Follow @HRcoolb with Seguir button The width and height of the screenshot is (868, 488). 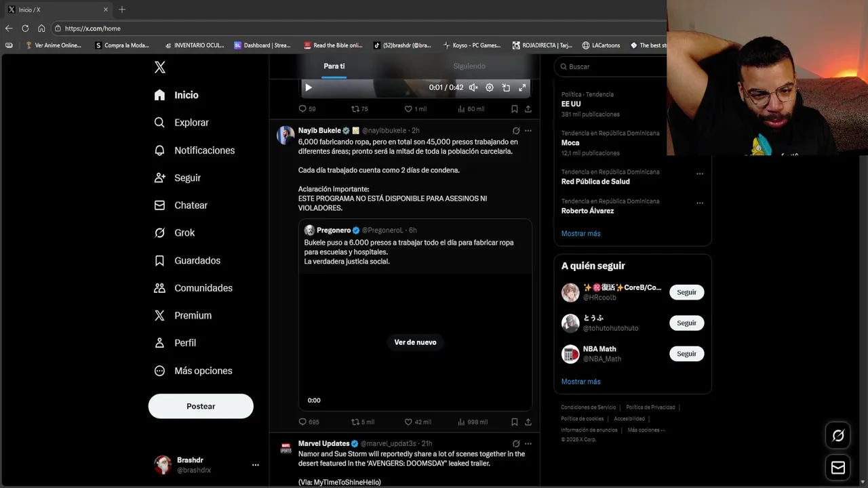686,292
